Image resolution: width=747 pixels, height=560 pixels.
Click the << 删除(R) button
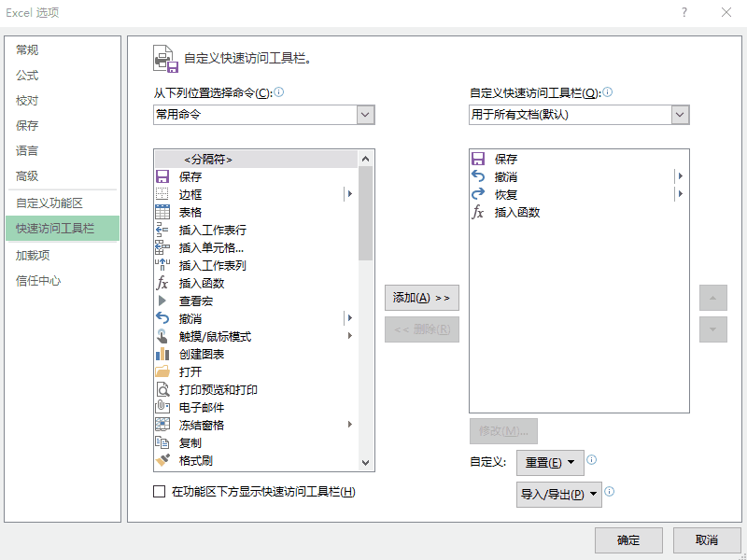tap(422, 329)
